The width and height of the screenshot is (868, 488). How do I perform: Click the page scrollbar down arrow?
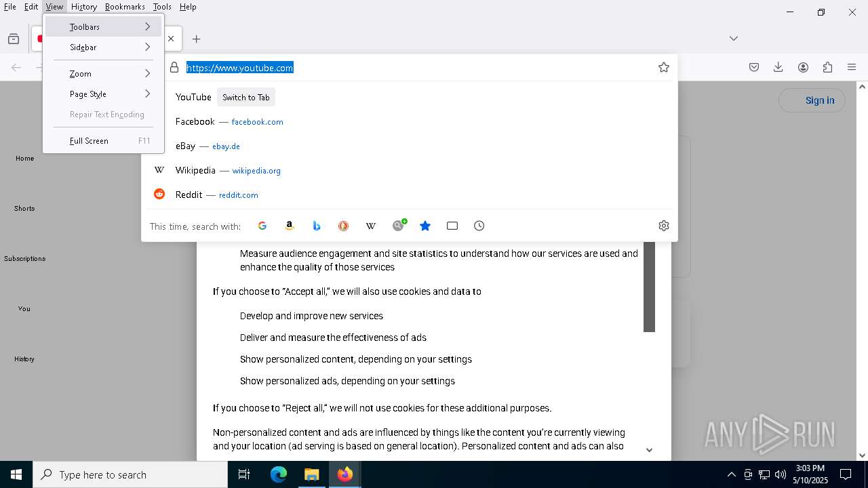862,455
